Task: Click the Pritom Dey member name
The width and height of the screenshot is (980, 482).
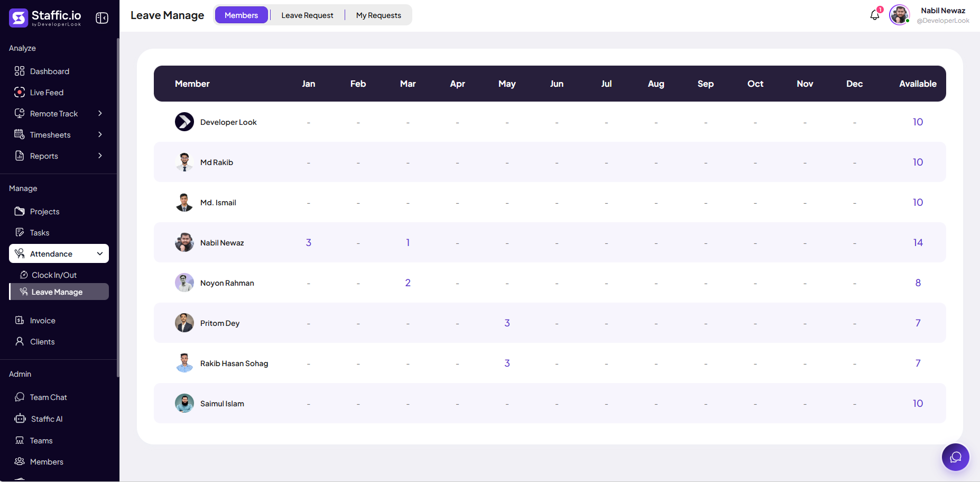Action: click(x=220, y=323)
